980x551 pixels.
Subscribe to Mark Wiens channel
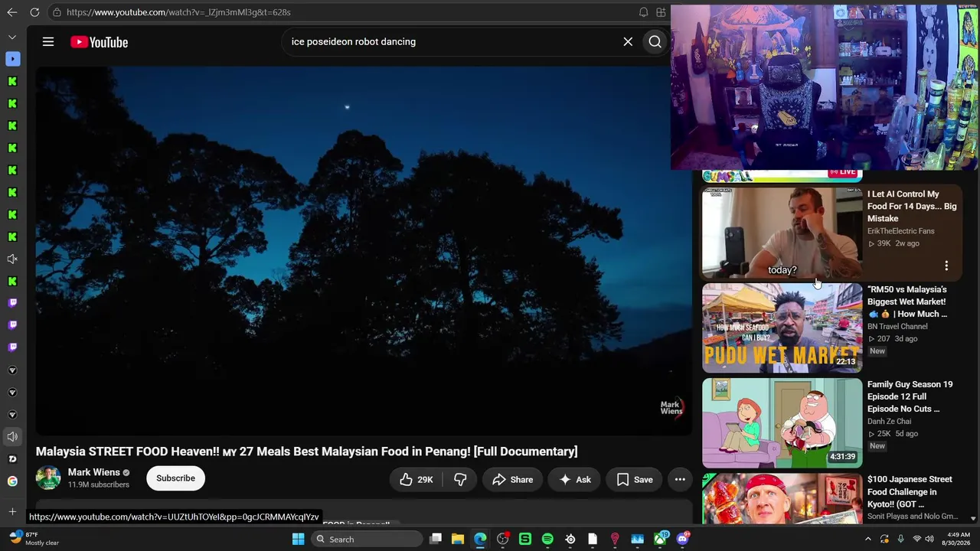click(175, 478)
